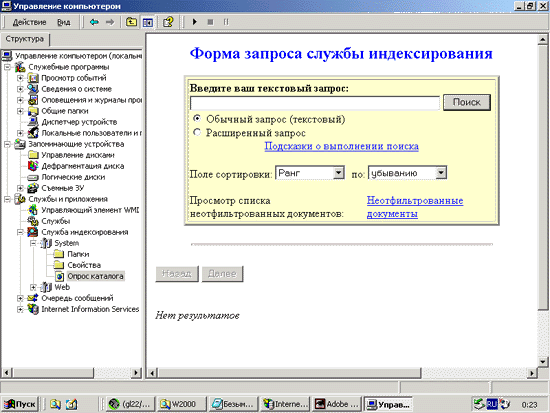550x413 pixels.
Task: Click the start service play icon
Action: coord(195,22)
